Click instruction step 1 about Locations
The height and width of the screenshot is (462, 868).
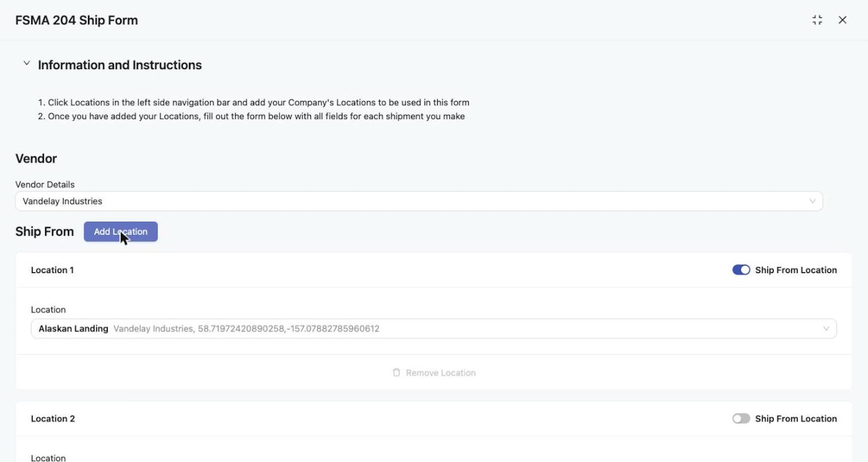[253, 102]
